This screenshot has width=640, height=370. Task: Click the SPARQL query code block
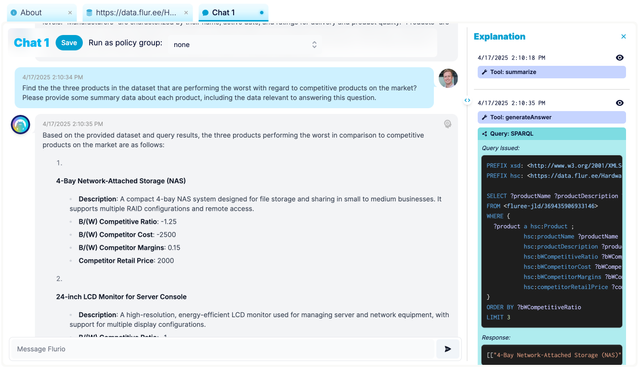(x=551, y=241)
